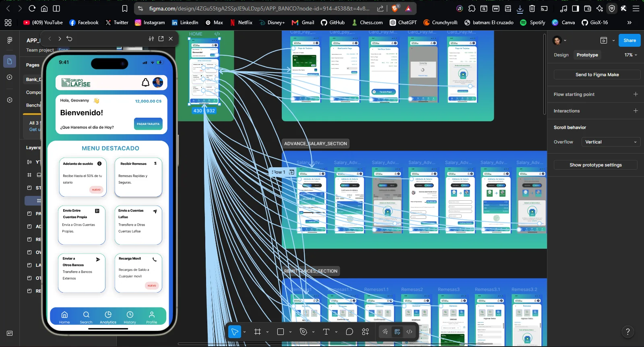Image resolution: width=644 pixels, height=347 pixels.
Task: Click PAGAR TARJETA button in preview
Action: (x=148, y=124)
